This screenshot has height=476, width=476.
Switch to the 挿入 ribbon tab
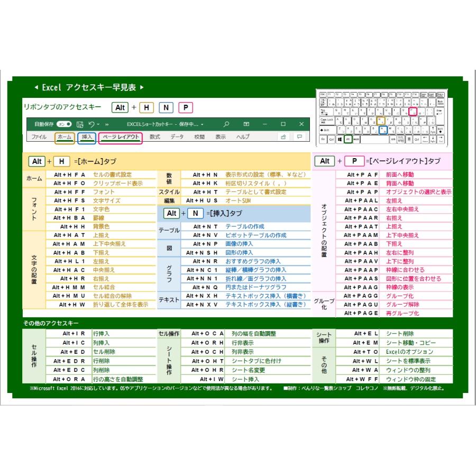point(87,137)
